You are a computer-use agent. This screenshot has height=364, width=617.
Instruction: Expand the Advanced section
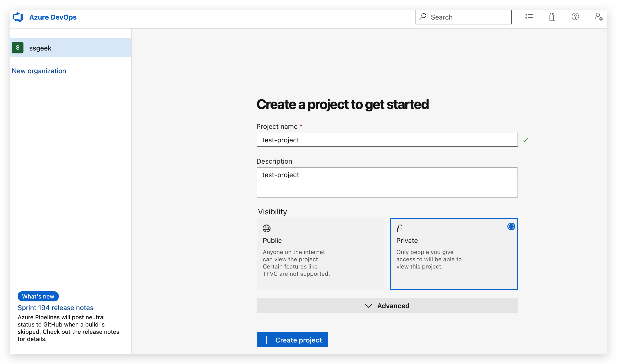click(x=387, y=305)
